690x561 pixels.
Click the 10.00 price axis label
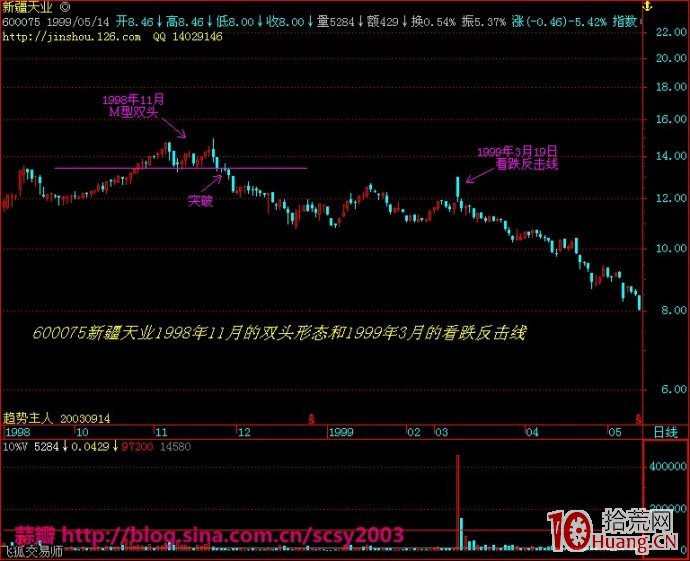tap(671, 248)
